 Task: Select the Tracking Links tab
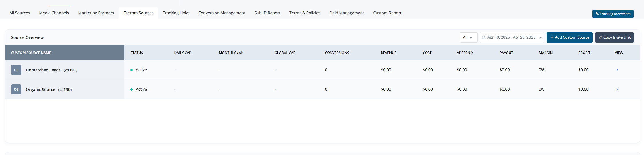(176, 13)
